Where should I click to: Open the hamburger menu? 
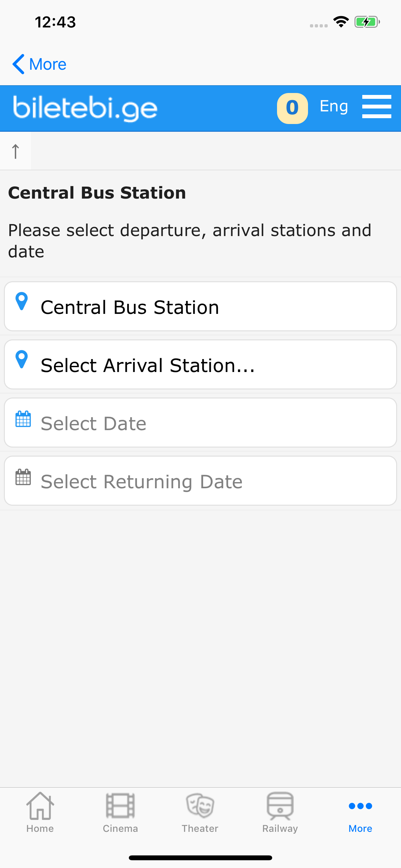point(376,107)
